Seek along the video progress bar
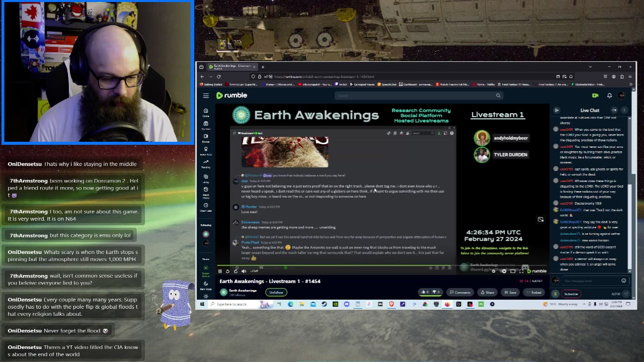This screenshot has width=644, height=362. coord(382,265)
